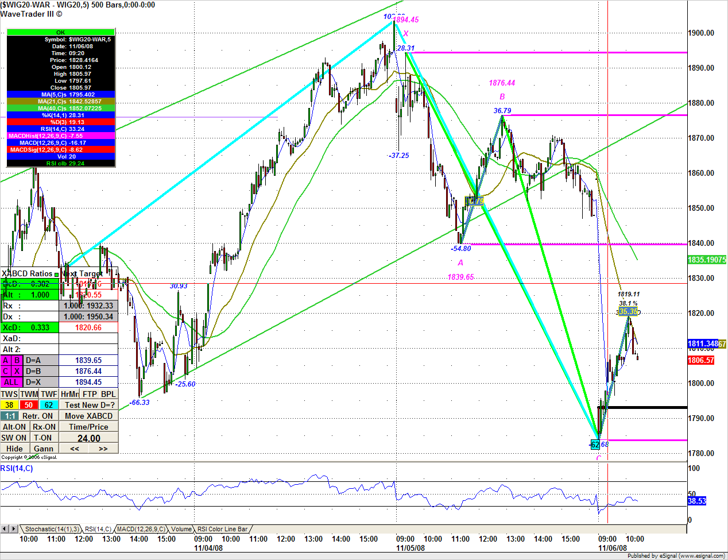
Task: Click the Gann button
Action: pos(44,449)
